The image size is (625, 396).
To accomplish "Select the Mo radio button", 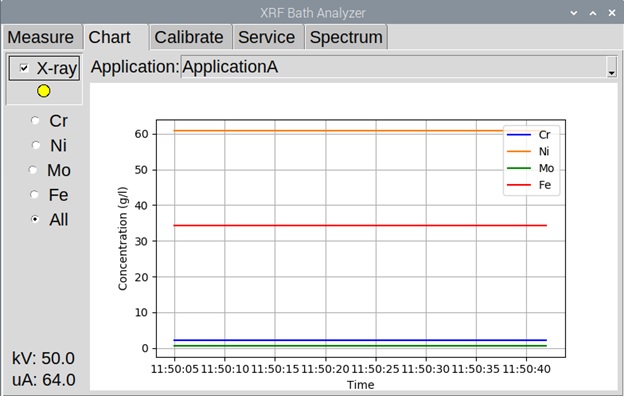I will [x=33, y=170].
